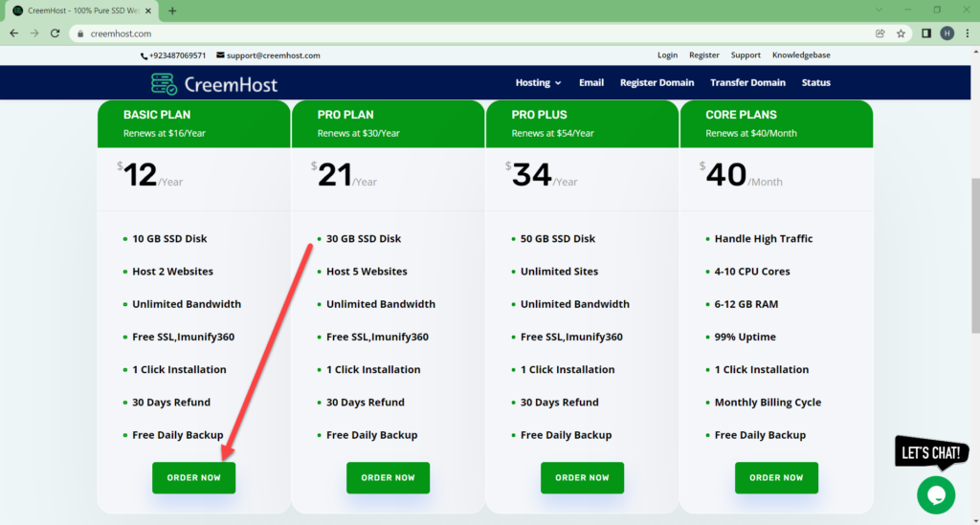Open the Chrome profile avatar H
The height and width of the screenshot is (525, 980).
947,33
